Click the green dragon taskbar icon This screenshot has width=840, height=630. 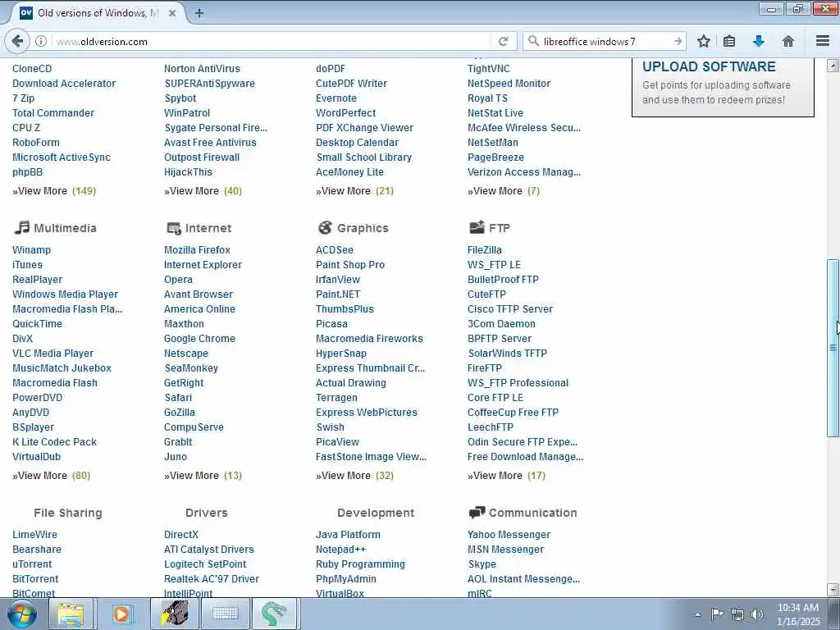tap(274, 614)
